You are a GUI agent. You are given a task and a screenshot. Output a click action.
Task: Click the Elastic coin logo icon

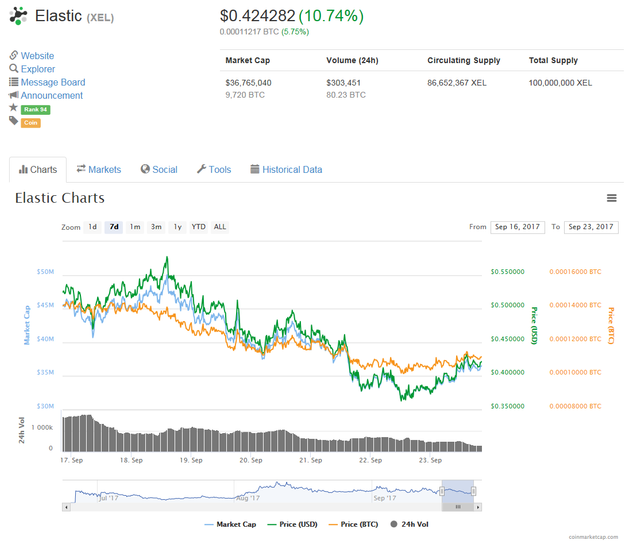(x=18, y=16)
